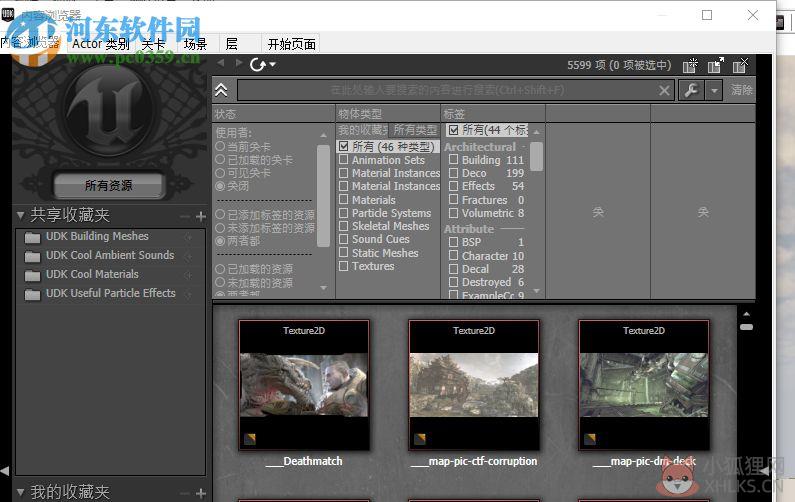This screenshot has width=795, height=502.
Task: Click the 清除 clear button
Action: point(741,90)
